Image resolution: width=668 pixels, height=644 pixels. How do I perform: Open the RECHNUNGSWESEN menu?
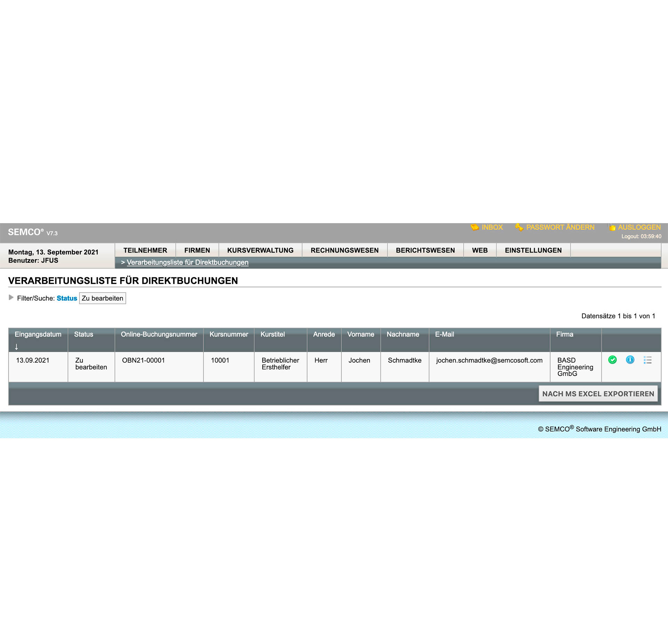coord(344,250)
